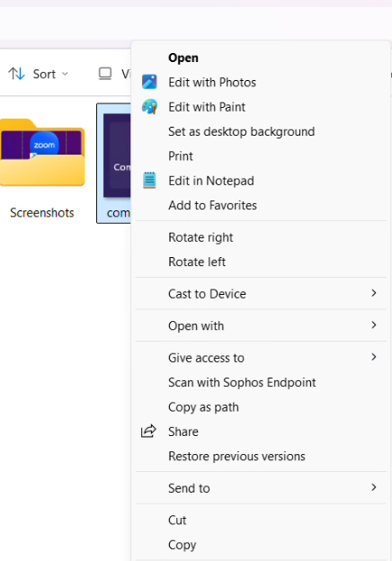The width and height of the screenshot is (392, 561).
Task: Expand the Cast to Device submenu arrow
Action: 374,293
